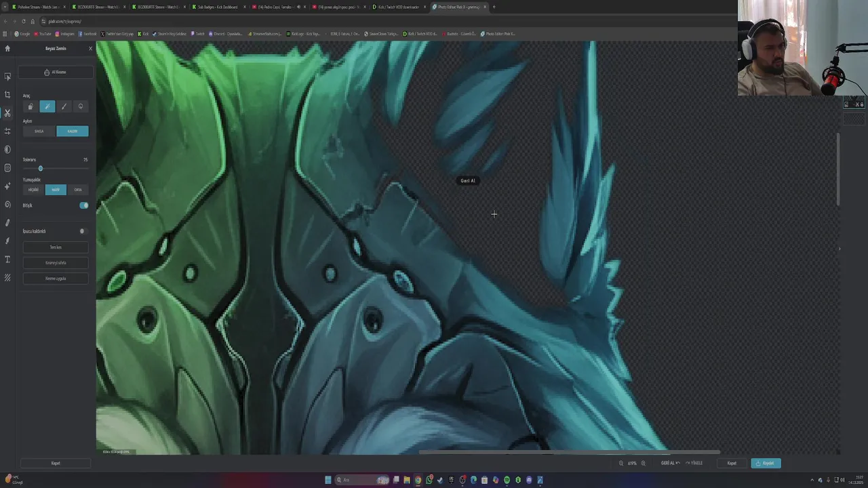Image resolution: width=868 pixels, height=488 pixels.
Task: Set Yumuşaklık to HAFİF
Action: (56, 190)
